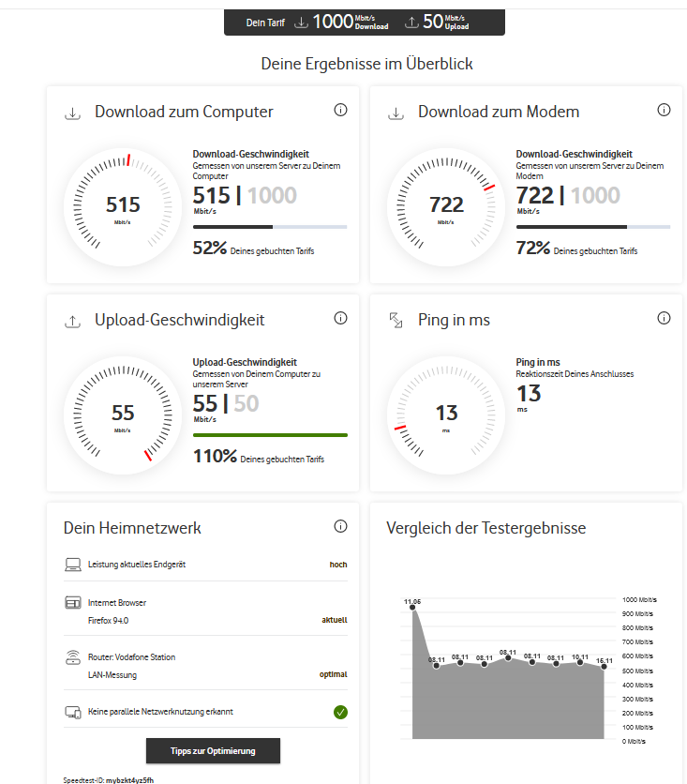Click the 722 Mbit/s modem gauge

tap(446, 206)
